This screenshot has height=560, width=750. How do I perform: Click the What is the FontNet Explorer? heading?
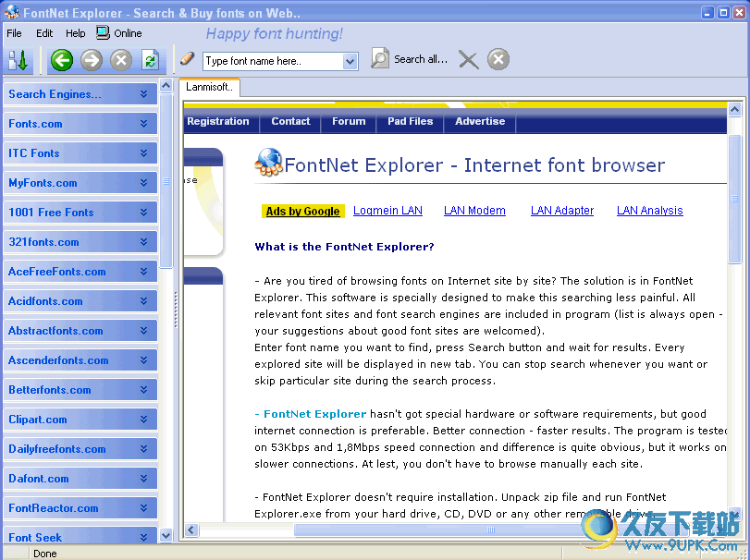[344, 247]
